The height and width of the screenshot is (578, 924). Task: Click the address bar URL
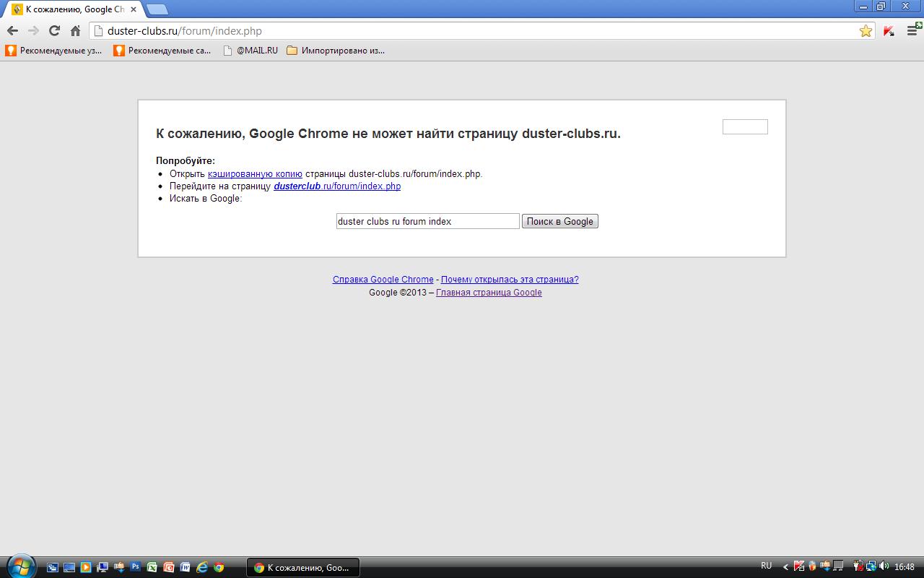tap(185, 31)
